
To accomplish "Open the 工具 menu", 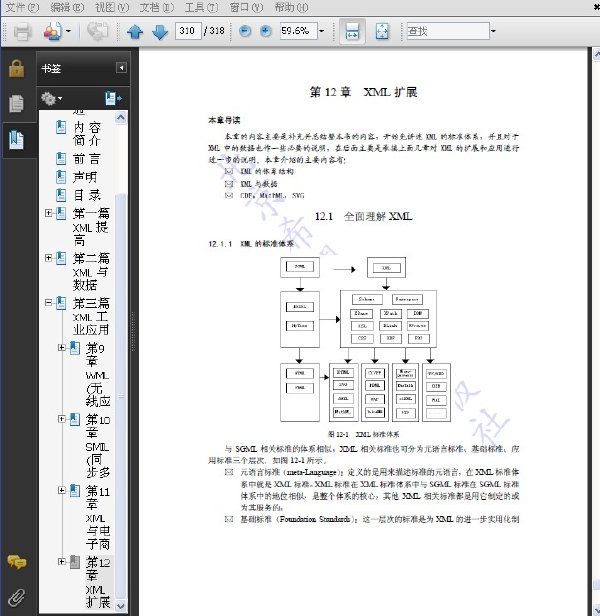I will coord(202,7).
